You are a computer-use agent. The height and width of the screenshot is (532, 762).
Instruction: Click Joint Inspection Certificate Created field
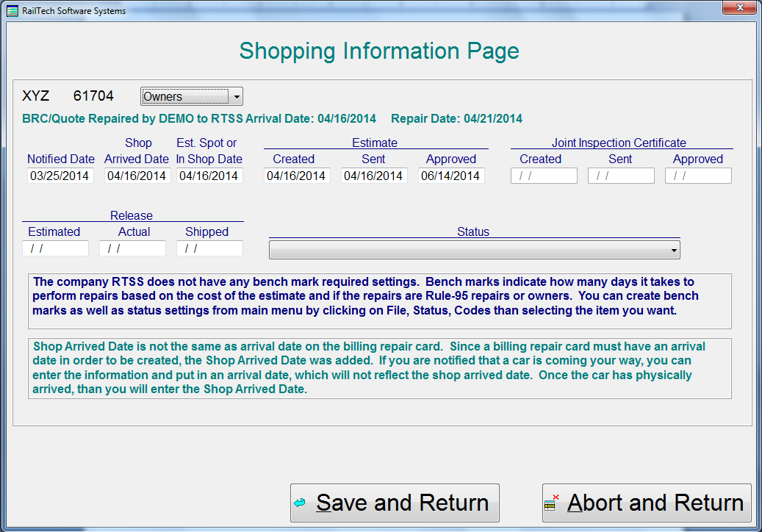click(x=544, y=176)
